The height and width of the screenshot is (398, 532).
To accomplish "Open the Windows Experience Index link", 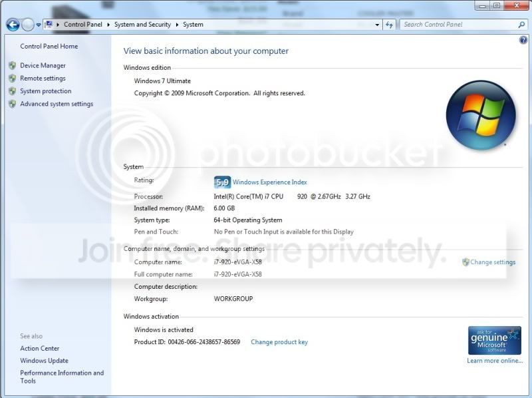I will coord(270,182).
